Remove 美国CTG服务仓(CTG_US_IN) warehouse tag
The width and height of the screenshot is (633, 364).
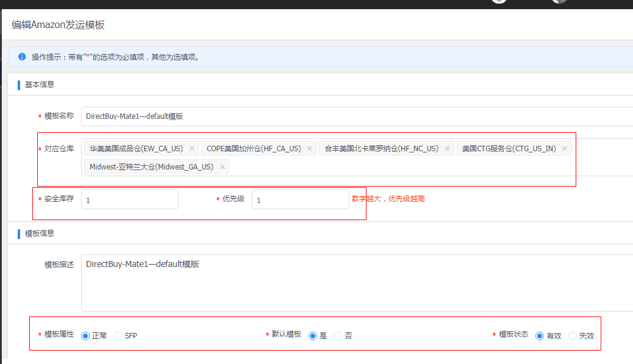click(564, 149)
